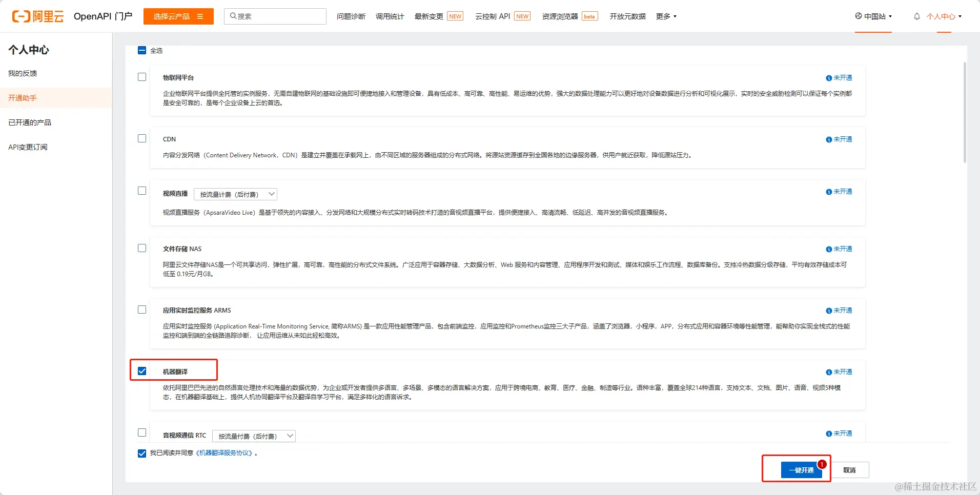Click the search magnifier icon
This screenshot has height=495, width=980.
233,16
